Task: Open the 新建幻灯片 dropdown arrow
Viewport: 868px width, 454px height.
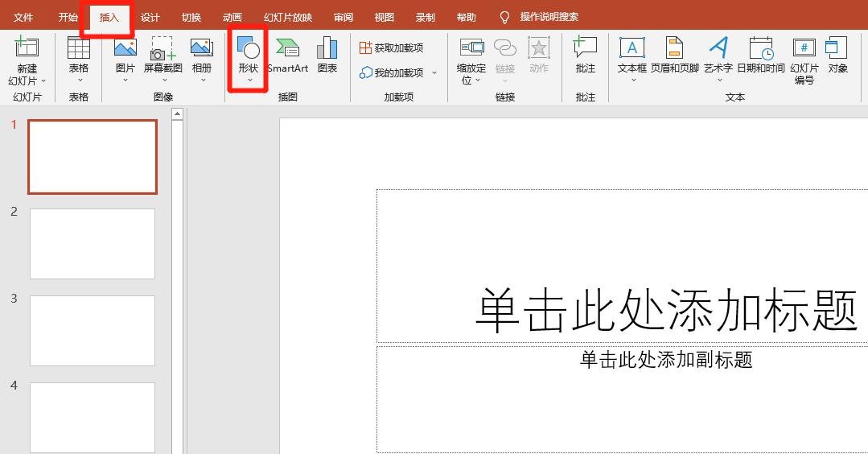Action: click(43, 80)
